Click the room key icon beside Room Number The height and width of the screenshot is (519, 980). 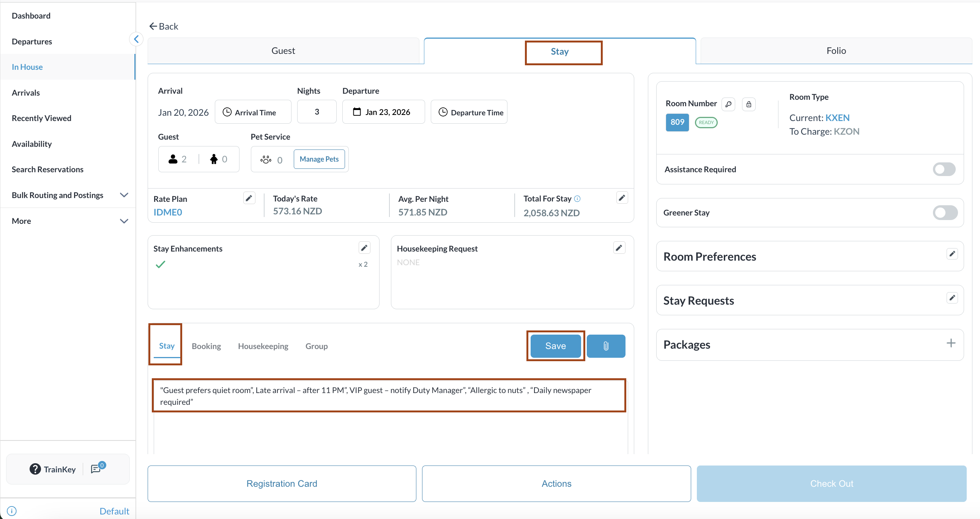tap(728, 104)
